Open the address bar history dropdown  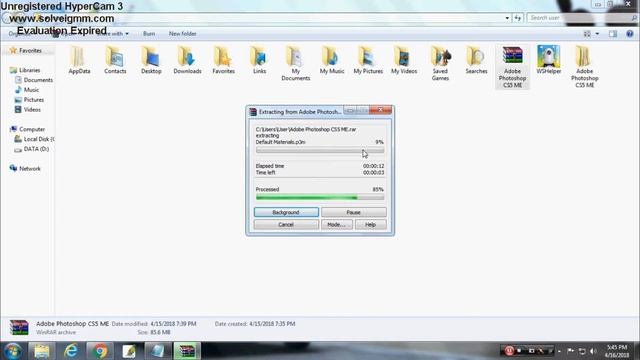tap(507, 18)
